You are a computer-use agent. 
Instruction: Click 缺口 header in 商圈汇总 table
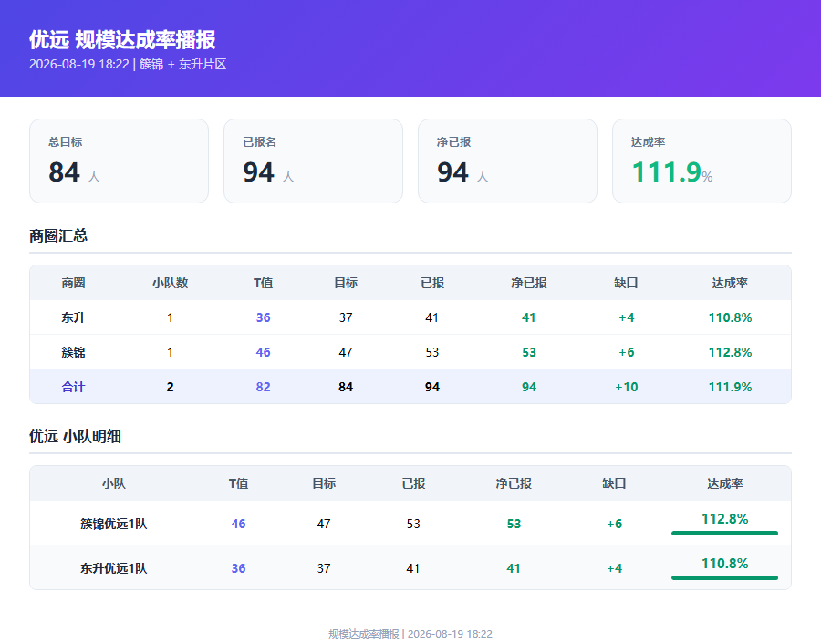click(x=626, y=283)
